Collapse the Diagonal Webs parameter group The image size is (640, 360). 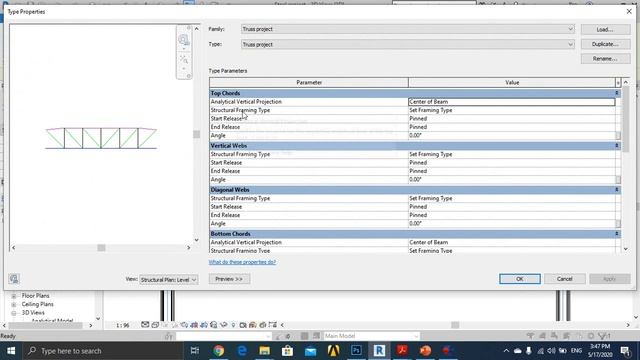[617, 189]
